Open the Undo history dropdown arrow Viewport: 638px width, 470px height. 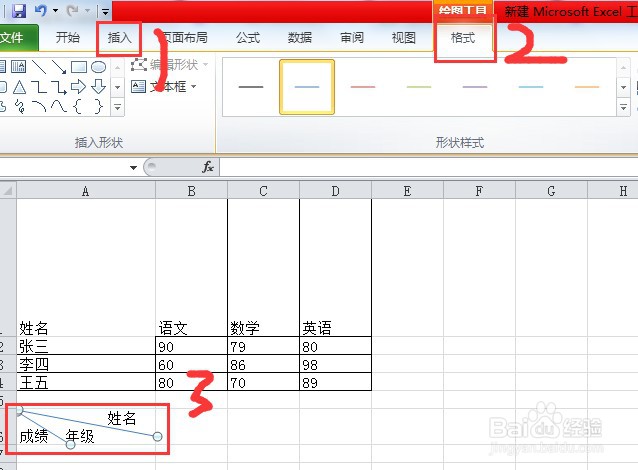(x=55, y=11)
